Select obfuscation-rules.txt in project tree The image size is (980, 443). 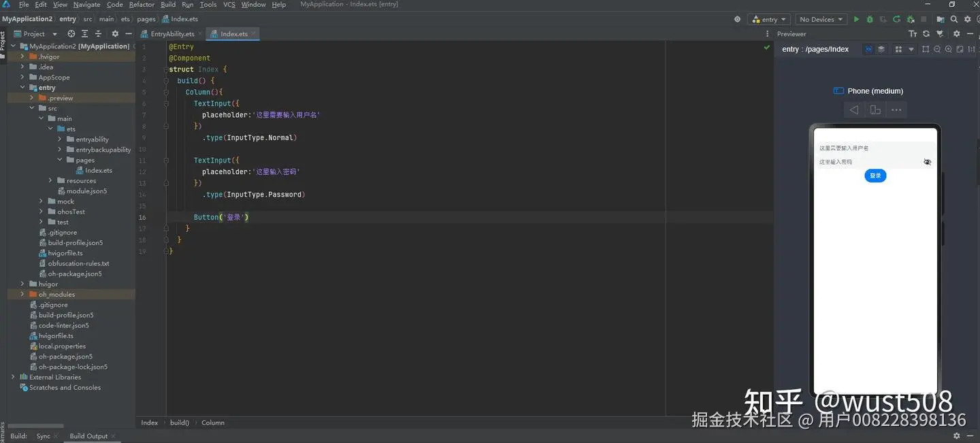tap(78, 263)
